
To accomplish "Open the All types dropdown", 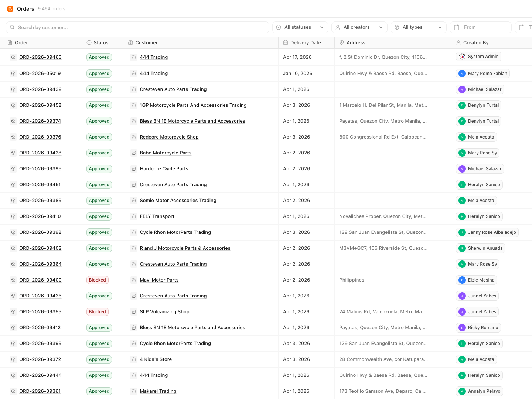I will coord(419,27).
